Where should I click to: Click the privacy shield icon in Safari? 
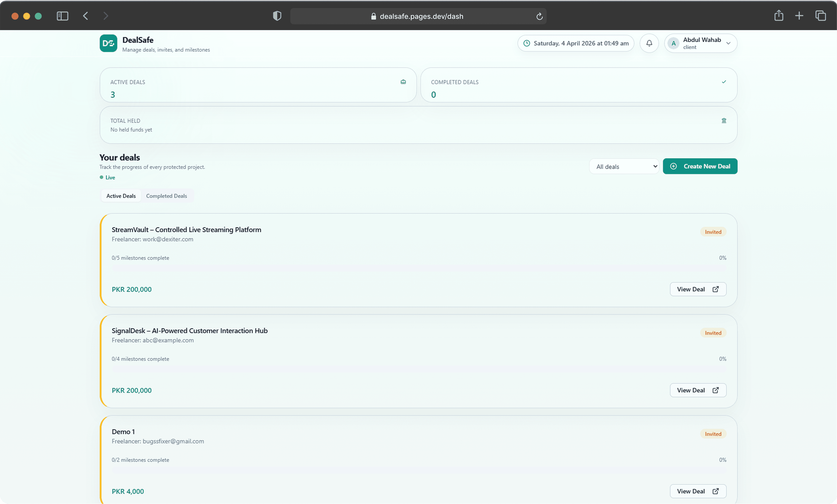[277, 16]
